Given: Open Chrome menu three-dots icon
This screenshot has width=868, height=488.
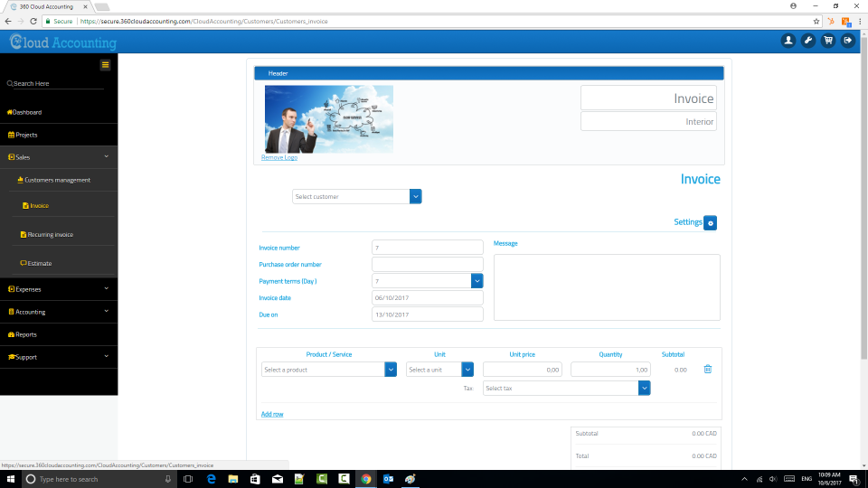Looking at the screenshot, I should (x=860, y=21).
